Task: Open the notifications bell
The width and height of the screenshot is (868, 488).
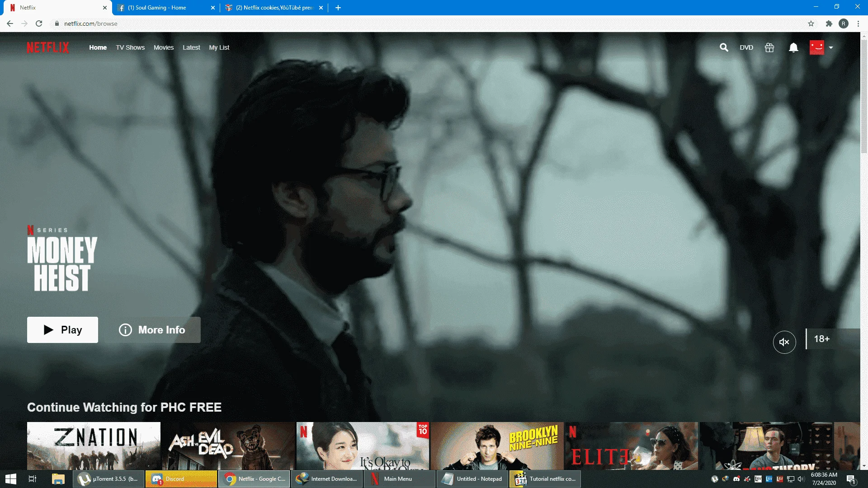Action: click(793, 47)
